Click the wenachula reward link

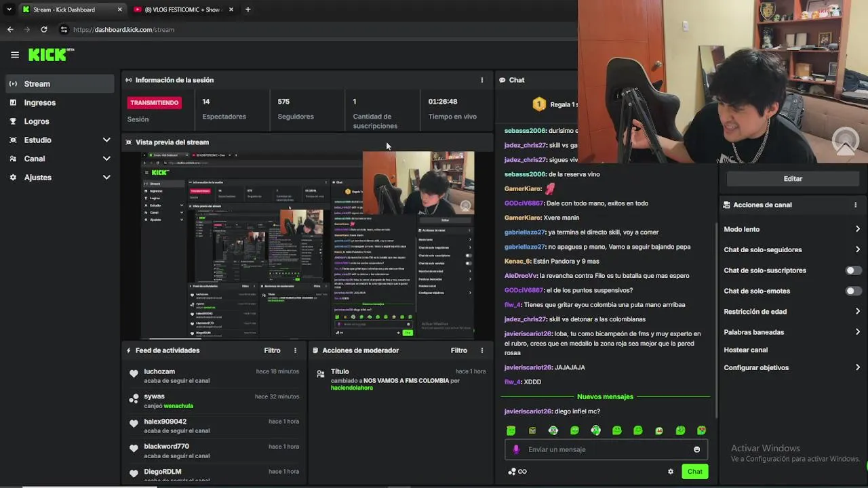pos(178,406)
